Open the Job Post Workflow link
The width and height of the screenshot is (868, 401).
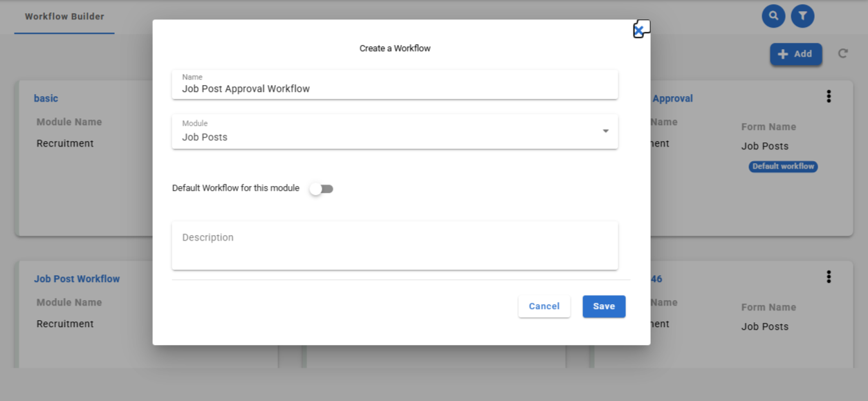coord(77,279)
